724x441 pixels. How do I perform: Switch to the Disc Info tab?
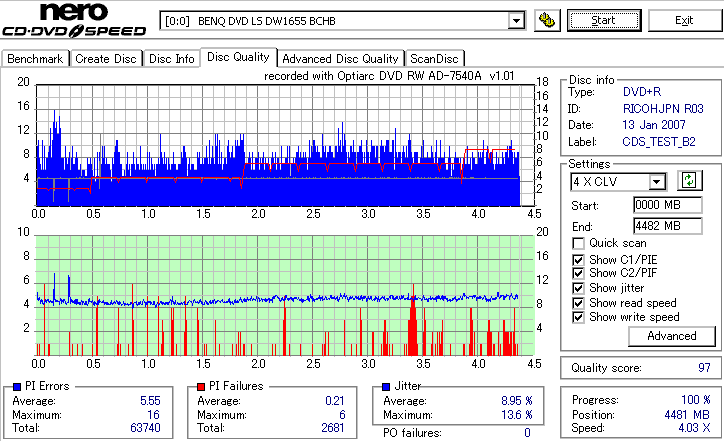[x=171, y=59]
